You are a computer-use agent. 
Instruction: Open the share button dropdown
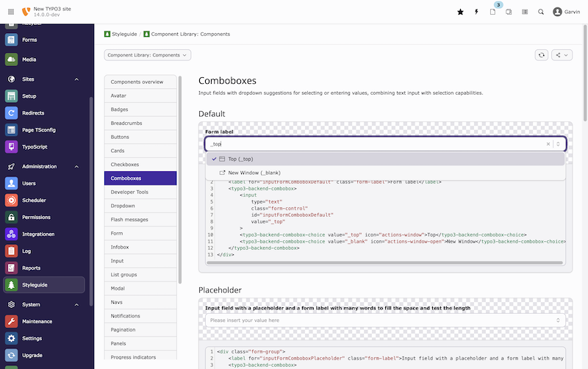(562, 55)
